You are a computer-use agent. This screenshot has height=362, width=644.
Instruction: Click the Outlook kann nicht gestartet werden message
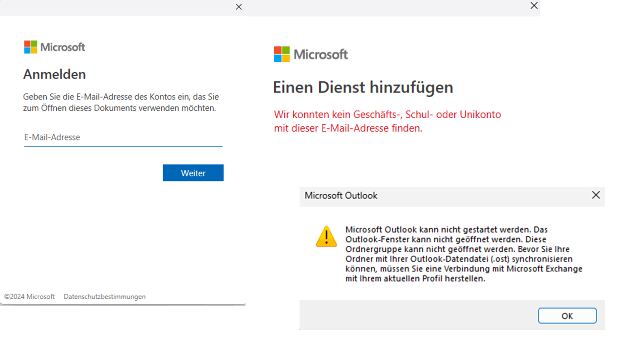click(464, 254)
